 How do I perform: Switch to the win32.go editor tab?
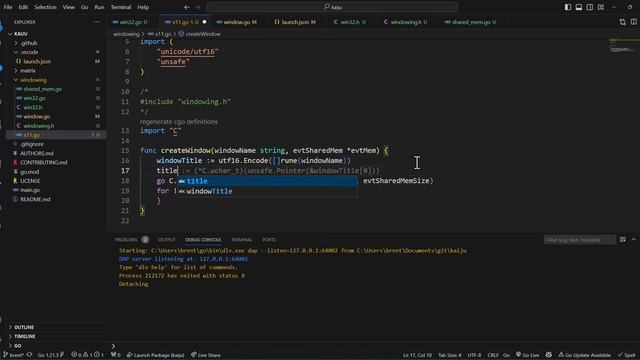(x=130, y=22)
